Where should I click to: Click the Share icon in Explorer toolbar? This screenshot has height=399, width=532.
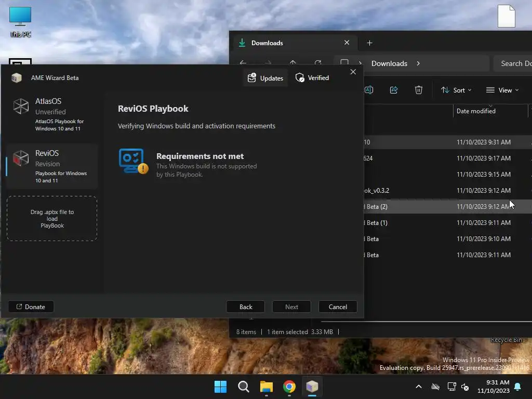(394, 90)
